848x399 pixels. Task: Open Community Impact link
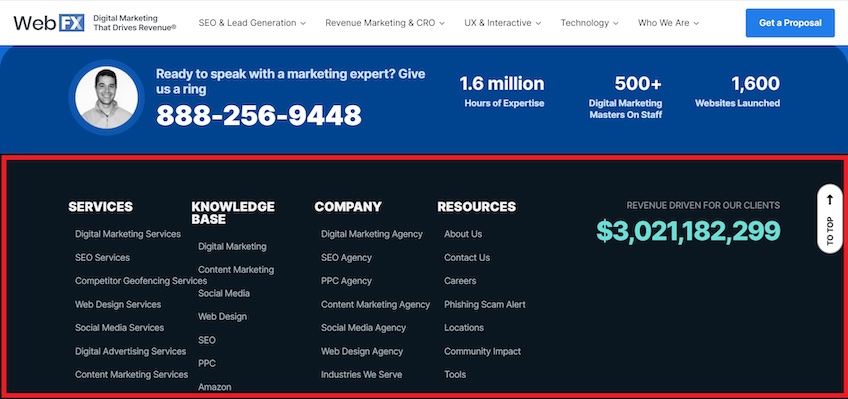coord(482,351)
